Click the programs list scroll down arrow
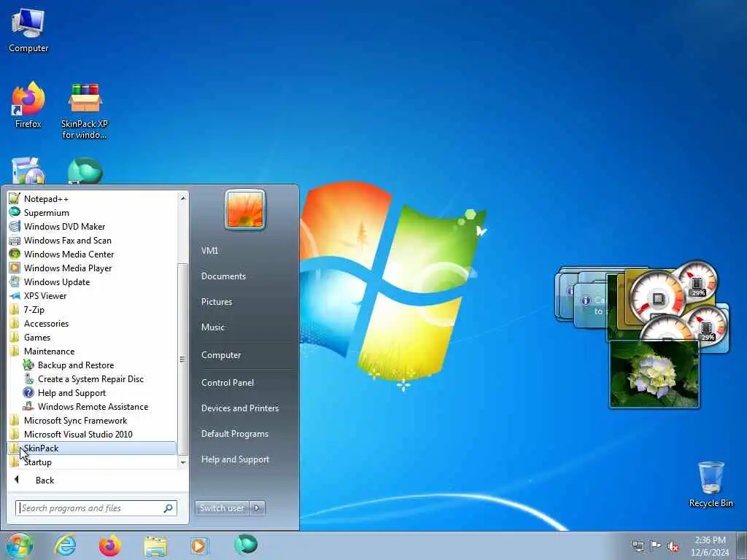747x560 pixels. (183, 462)
